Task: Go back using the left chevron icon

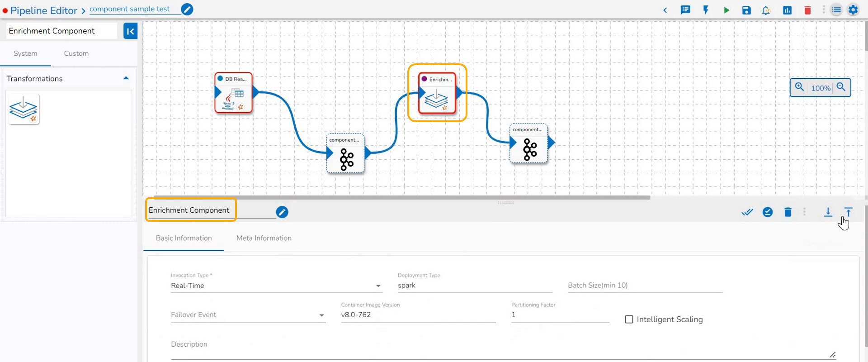Action: click(x=665, y=10)
